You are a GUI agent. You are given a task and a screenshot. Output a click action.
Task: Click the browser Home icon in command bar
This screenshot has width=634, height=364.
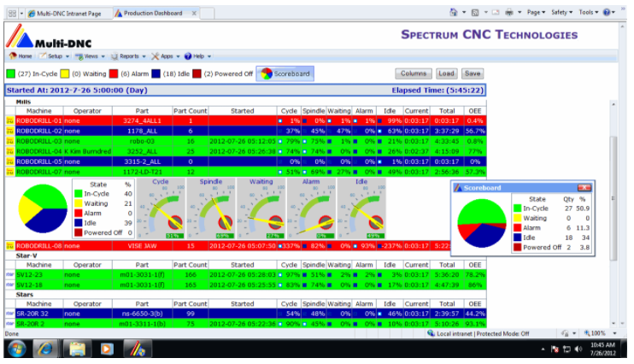tap(453, 13)
